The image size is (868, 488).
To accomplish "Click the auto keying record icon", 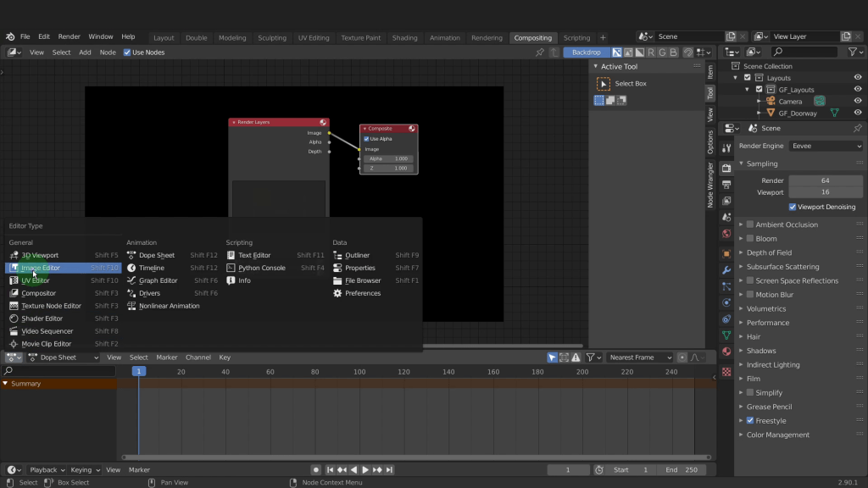I will [315, 470].
